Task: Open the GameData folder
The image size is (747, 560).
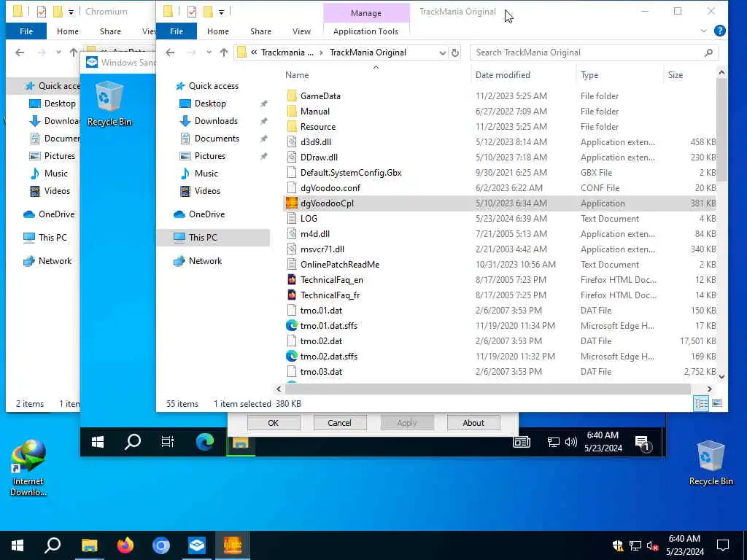Action: click(x=320, y=96)
